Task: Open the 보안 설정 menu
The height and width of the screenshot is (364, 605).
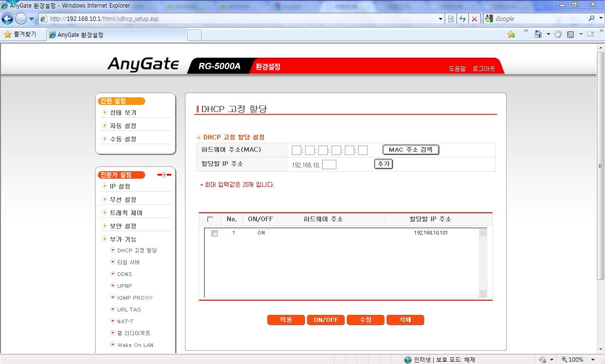Action: pyautogui.click(x=123, y=226)
